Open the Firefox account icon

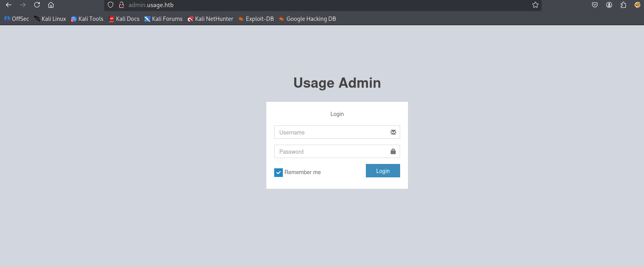pos(609,5)
